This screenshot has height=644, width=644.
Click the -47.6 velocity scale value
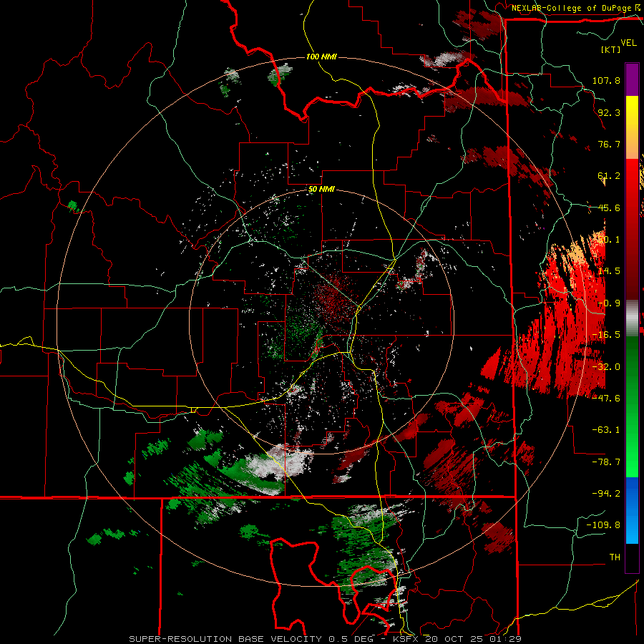click(606, 399)
